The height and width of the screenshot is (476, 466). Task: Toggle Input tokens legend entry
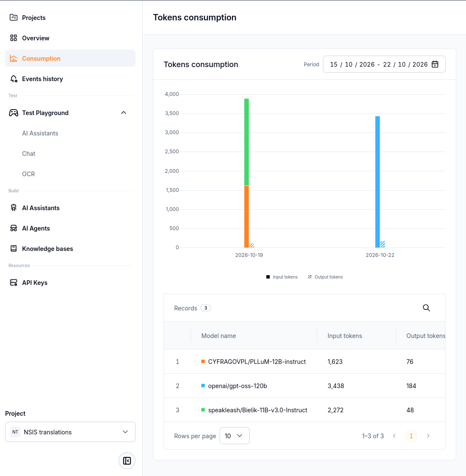[282, 277]
